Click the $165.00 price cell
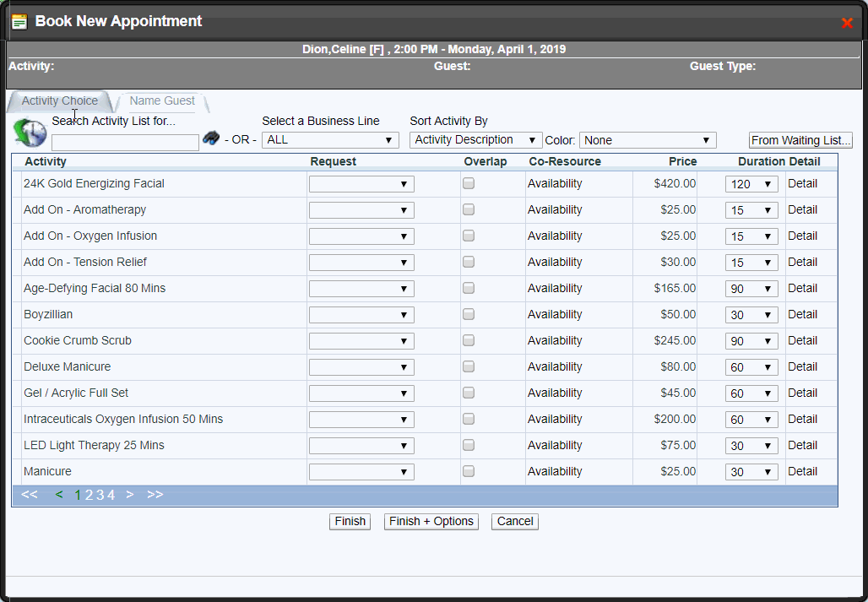Viewport: 868px width, 602px height. coord(675,288)
